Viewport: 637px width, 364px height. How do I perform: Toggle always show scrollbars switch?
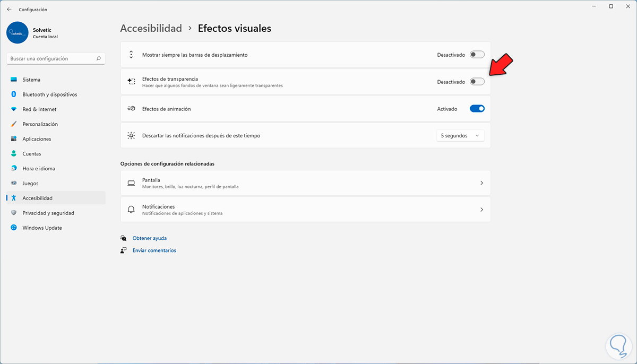coord(477,55)
